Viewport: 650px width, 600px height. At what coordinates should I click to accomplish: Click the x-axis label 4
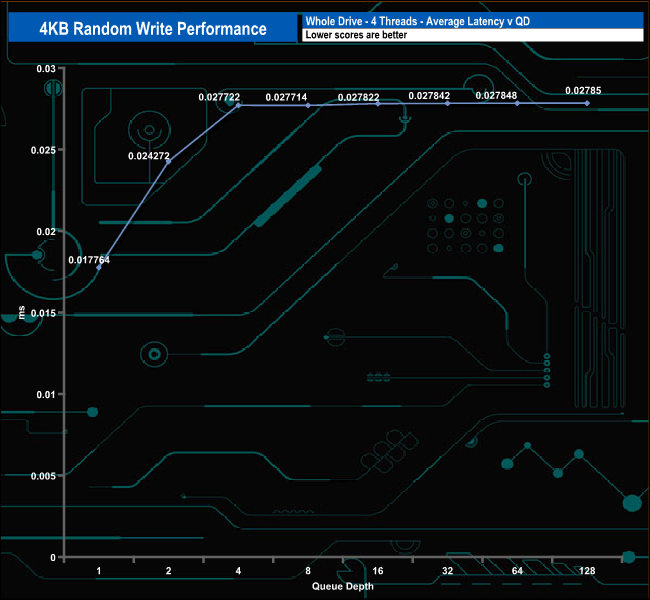coord(238,571)
